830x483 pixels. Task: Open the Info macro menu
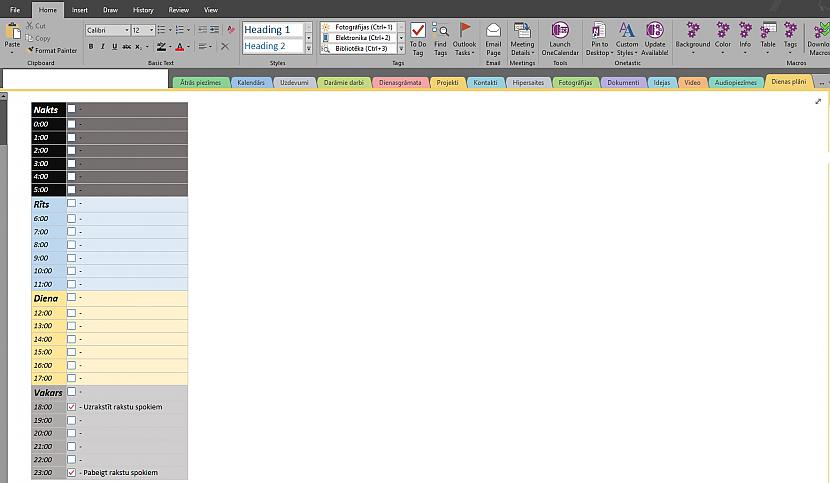745,38
